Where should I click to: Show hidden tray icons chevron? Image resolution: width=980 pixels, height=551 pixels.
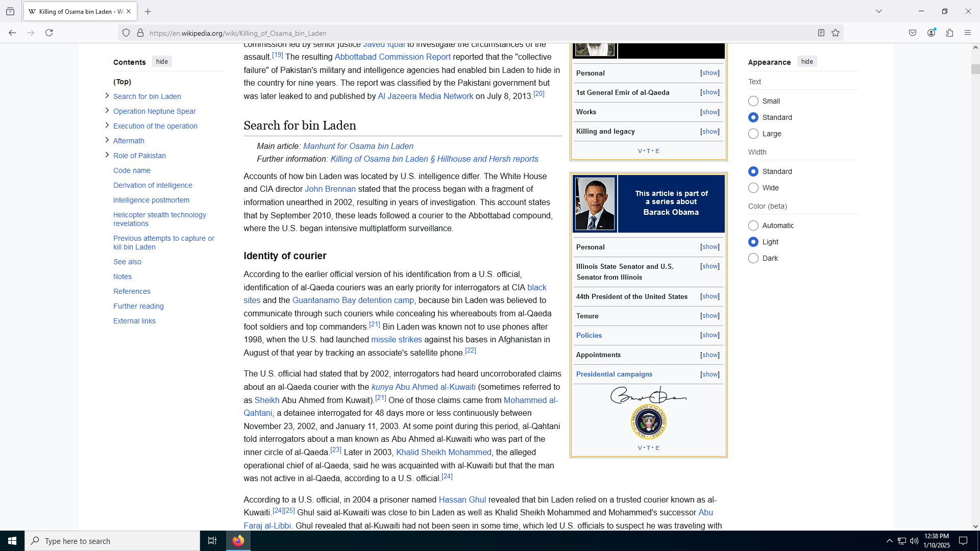coord(889,541)
